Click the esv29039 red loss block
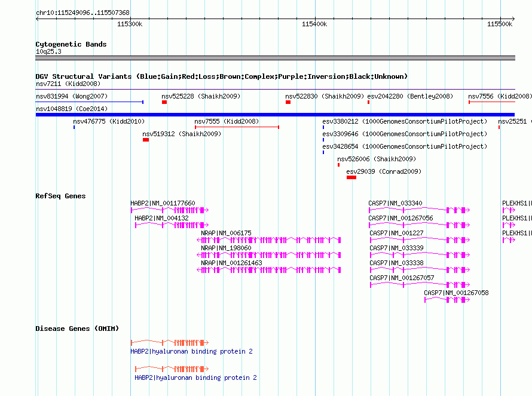This screenshot has height=396, width=532. 351,177
